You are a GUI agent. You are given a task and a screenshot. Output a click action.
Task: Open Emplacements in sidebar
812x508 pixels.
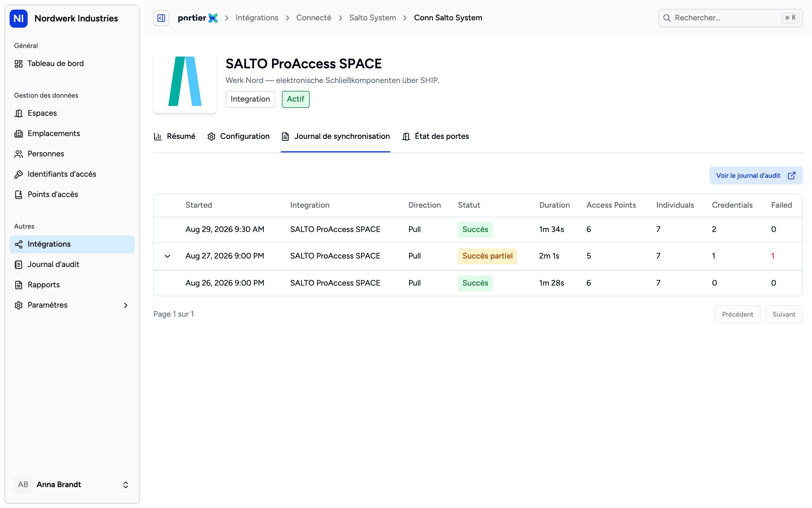tap(72, 133)
